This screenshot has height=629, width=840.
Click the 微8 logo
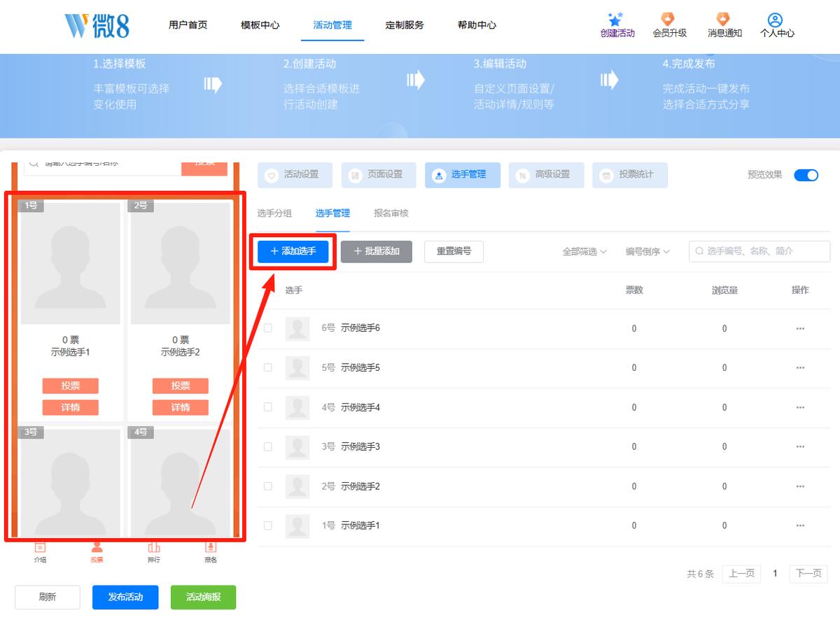click(97, 25)
